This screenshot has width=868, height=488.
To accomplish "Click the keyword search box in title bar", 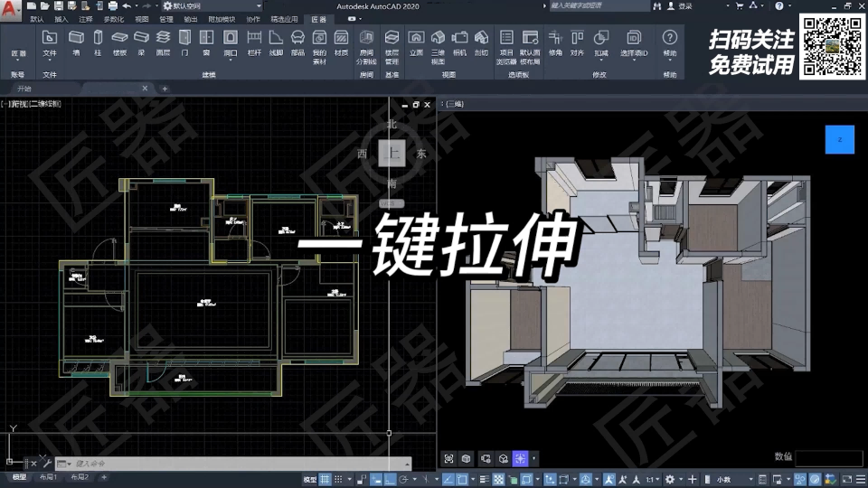I will click(x=599, y=6).
